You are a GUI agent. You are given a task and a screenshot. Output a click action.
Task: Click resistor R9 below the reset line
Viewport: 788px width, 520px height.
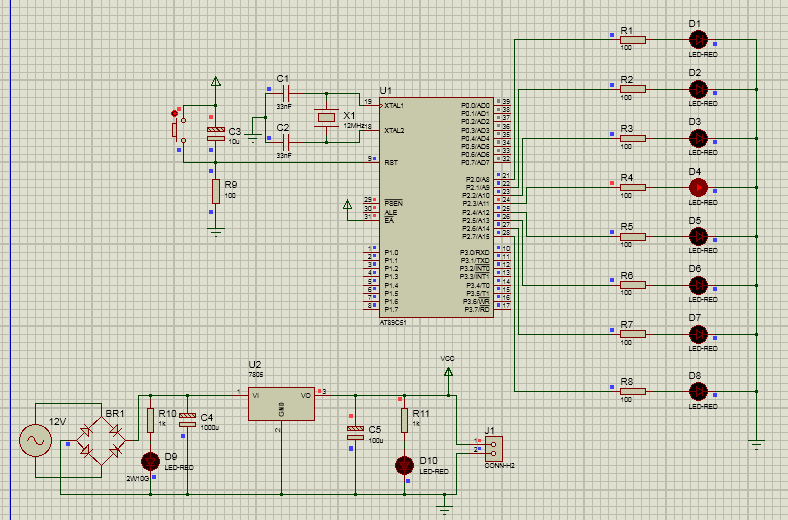215,191
